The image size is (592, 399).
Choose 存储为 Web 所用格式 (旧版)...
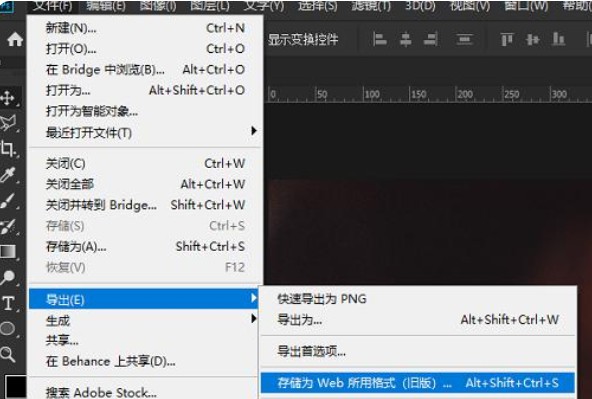(x=418, y=383)
